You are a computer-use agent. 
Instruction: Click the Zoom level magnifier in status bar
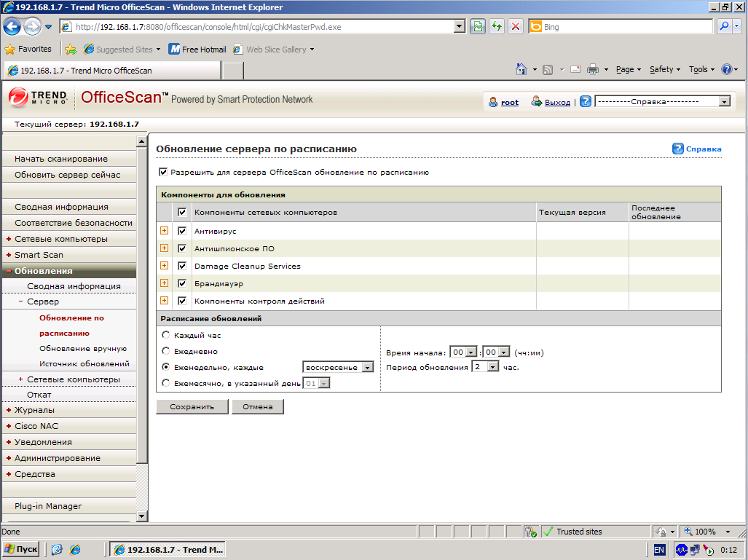pos(688,532)
